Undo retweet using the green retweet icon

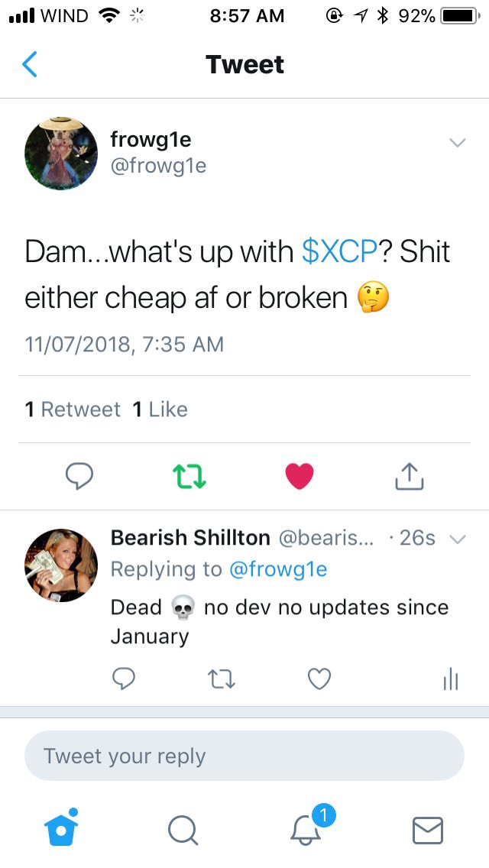tap(189, 477)
